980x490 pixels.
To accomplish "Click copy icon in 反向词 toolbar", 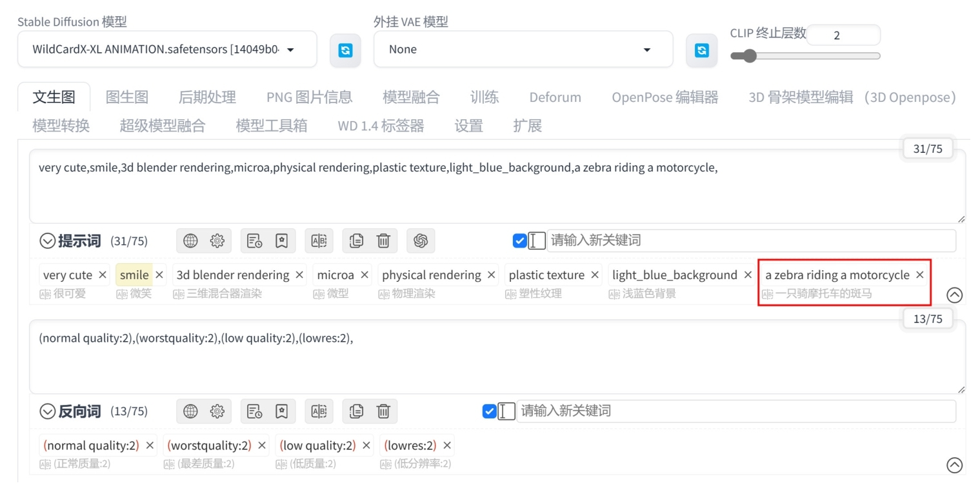I will (x=356, y=411).
